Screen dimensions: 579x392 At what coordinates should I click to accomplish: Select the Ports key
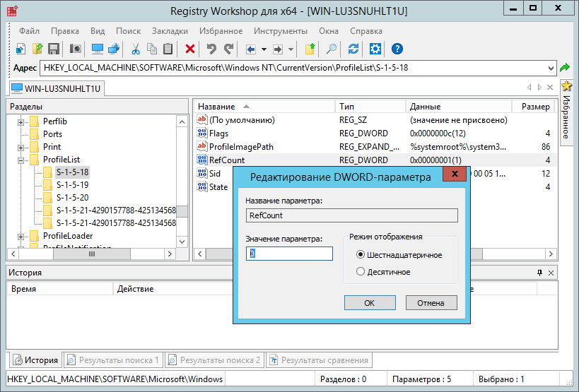pyautogui.click(x=52, y=134)
